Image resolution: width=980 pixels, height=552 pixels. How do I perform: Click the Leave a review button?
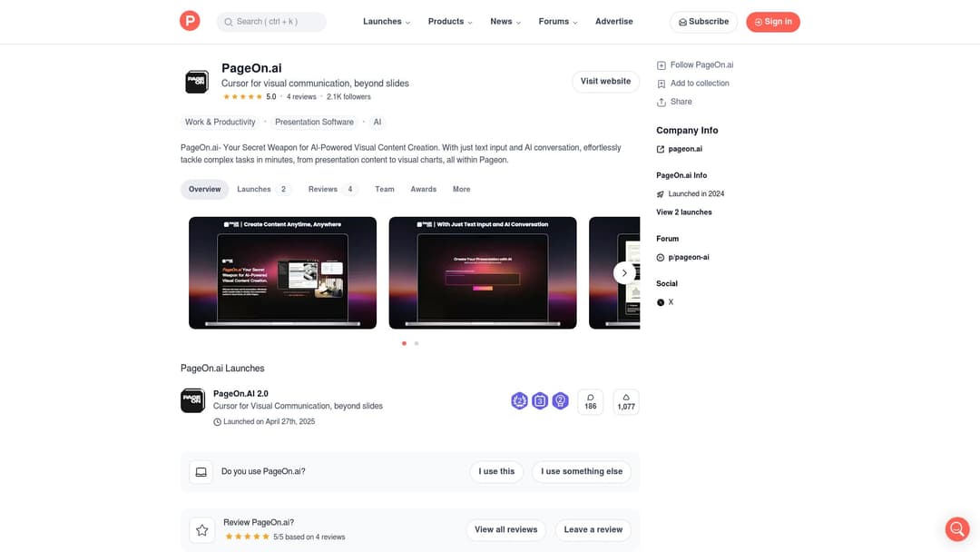pyautogui.click(x=593, y=530)
